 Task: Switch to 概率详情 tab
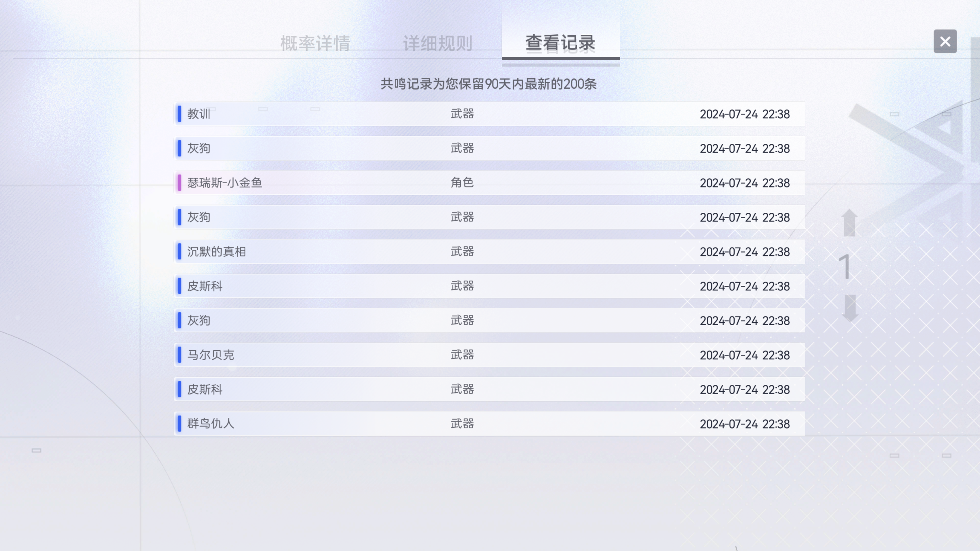pyautogui.click(x=315, y=43)
